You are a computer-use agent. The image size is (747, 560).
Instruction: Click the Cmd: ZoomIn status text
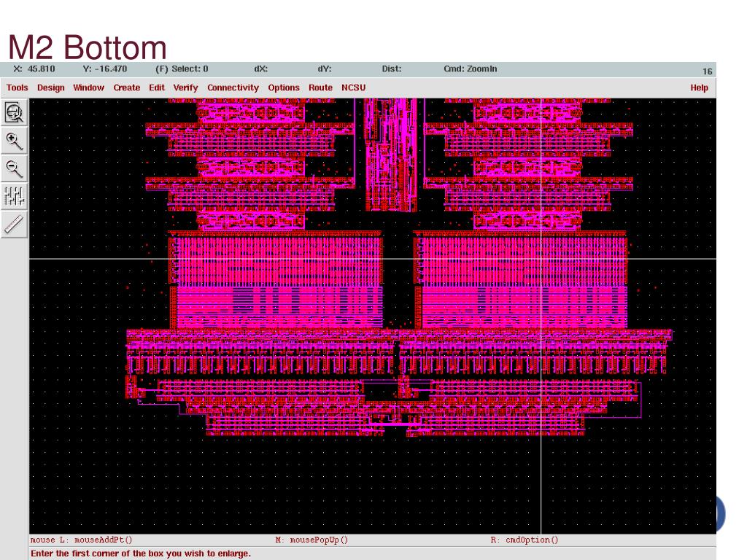coord(471,69)
